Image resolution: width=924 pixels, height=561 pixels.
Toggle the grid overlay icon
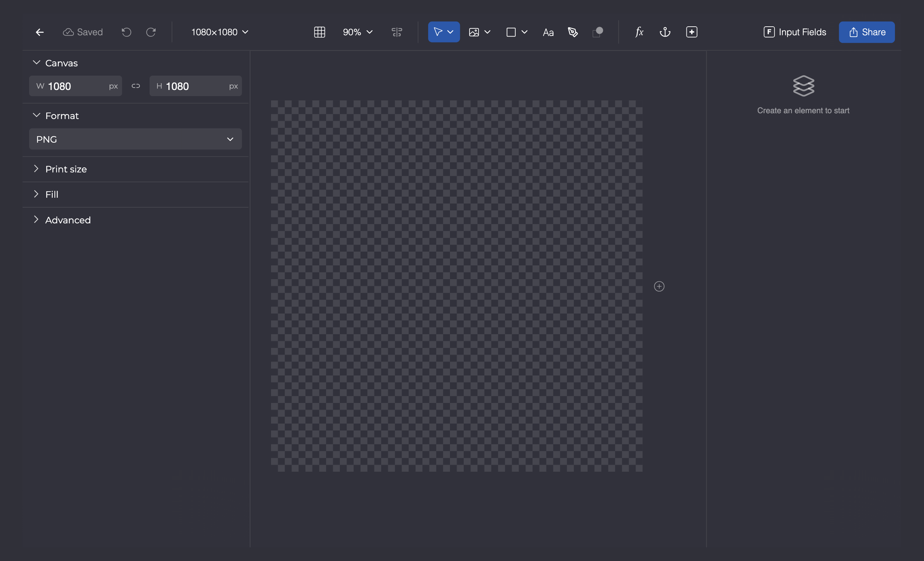coord(320,32)
